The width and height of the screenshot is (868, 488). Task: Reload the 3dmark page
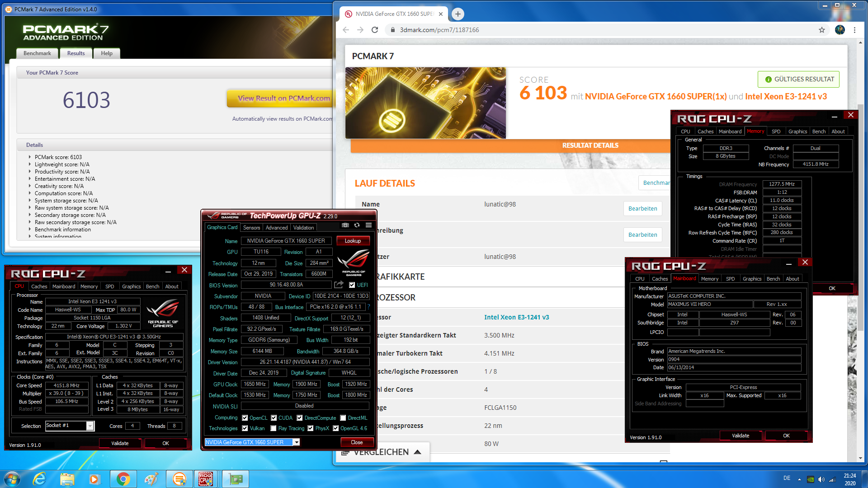375,30
